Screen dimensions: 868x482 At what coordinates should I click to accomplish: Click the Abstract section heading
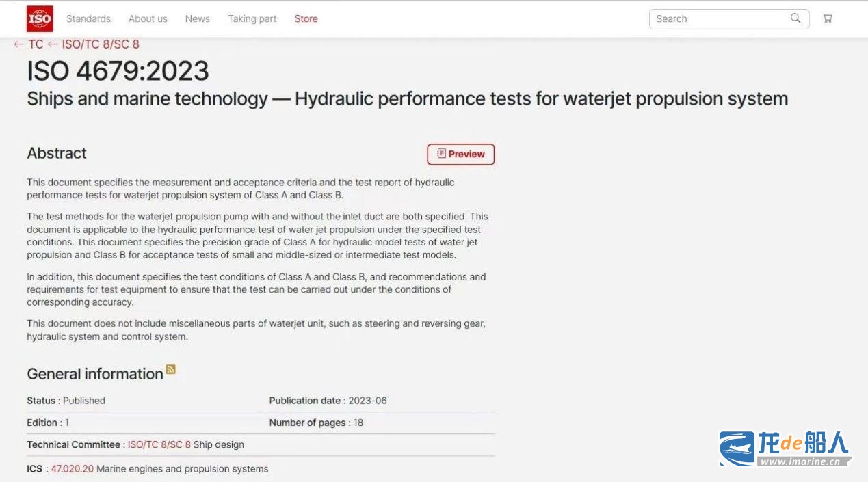pyautogui.click(x=57, y=153)
